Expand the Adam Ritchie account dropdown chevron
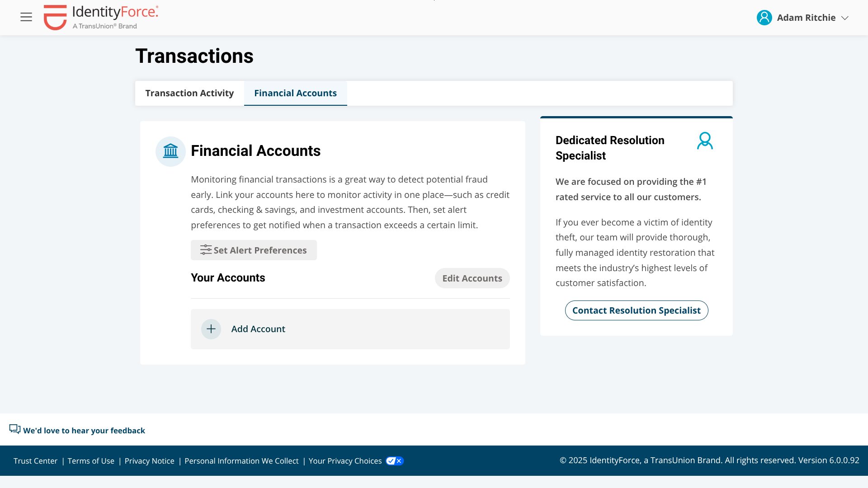This screenshot has height=488, width=868. click(x=844, y=18)
